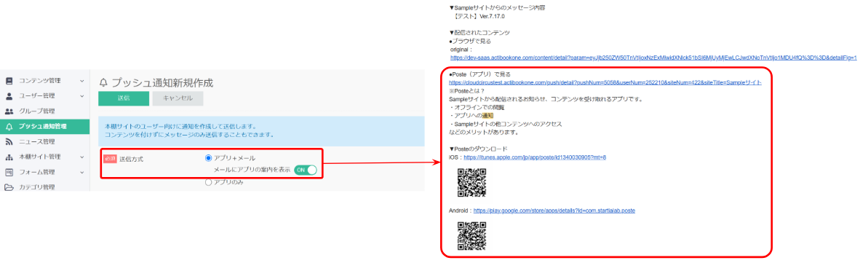868x263 pixels.
Task: Click the ▼Posteのダウンロード heading
Action: (478, 149)
